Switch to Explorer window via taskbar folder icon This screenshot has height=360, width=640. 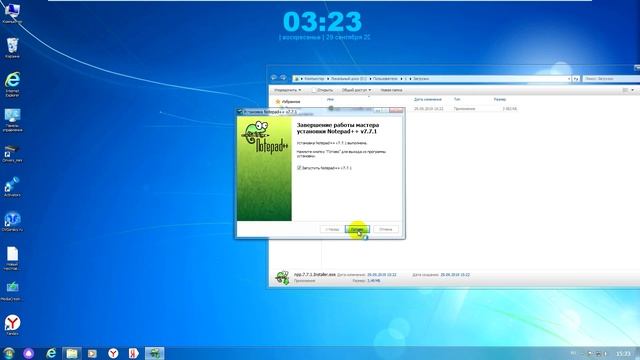[x=72, y=353]
